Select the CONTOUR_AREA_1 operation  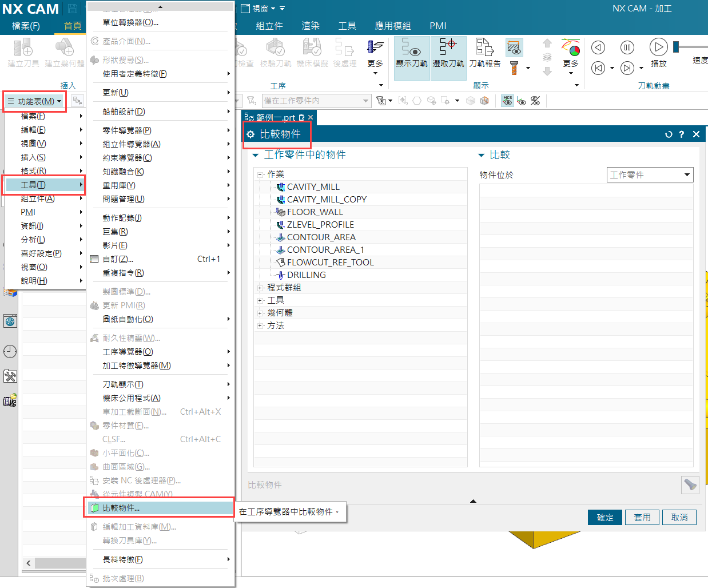[x=325, y=250]
